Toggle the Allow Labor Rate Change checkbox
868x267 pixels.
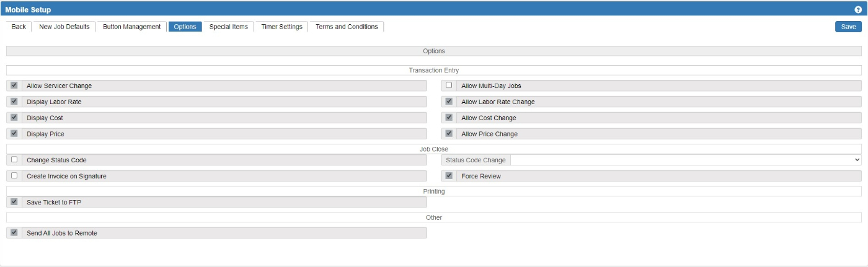449,102
